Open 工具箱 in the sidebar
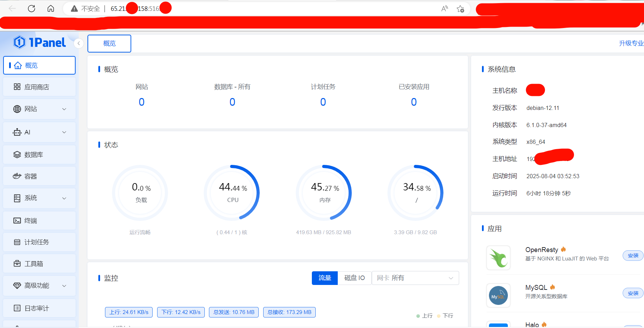The image size is (644, 328). [x=40, y=264]
